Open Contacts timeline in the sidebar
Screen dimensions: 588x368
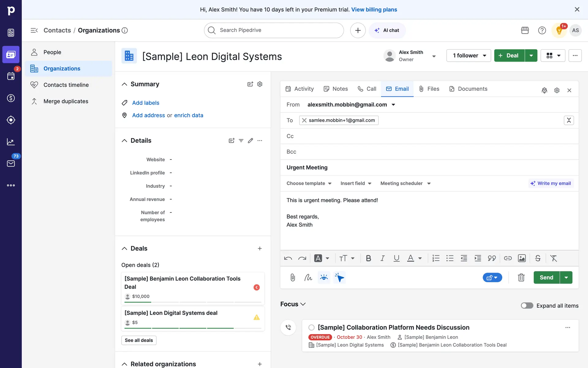[66, 85]
